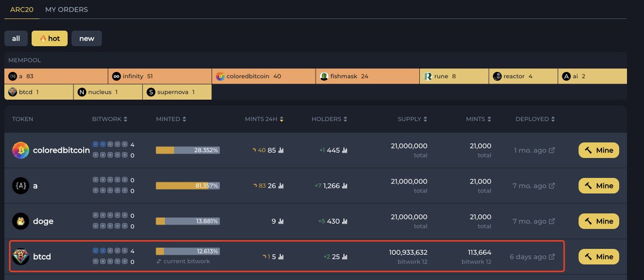Click the reactor 4 mempool item
Viewport: 644px width, 280px height.
523,76
